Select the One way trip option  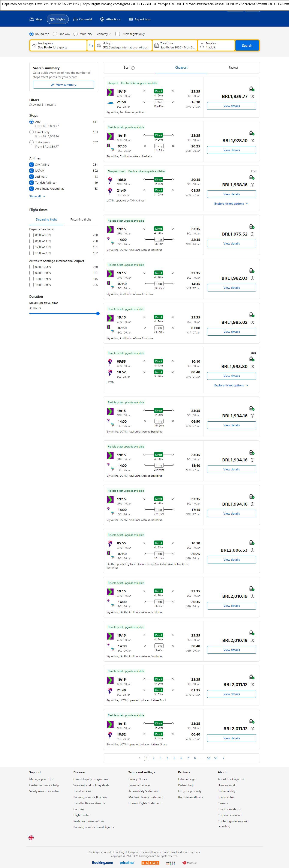coord(55,34)
